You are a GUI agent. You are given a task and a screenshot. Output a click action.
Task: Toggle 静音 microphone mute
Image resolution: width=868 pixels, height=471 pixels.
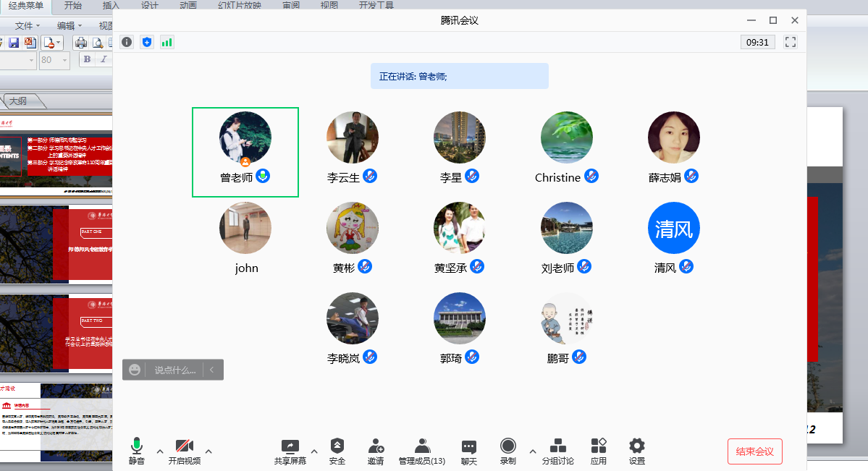coord(136,446)
